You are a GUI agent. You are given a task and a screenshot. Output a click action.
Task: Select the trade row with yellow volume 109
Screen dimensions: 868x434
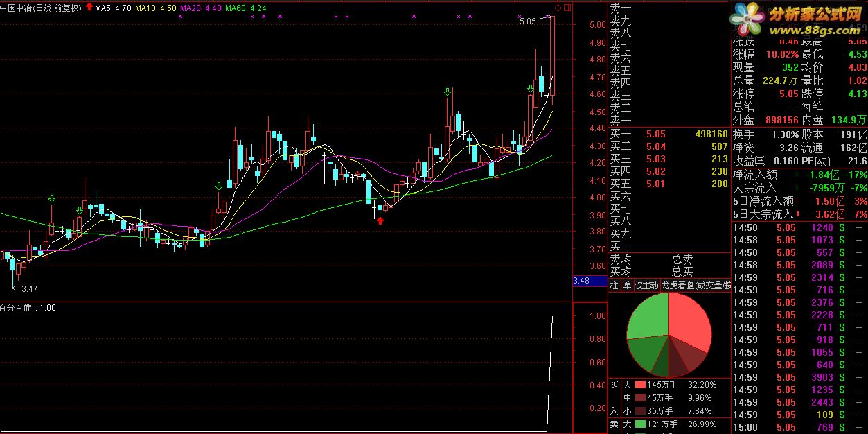[x=800, y=415]
